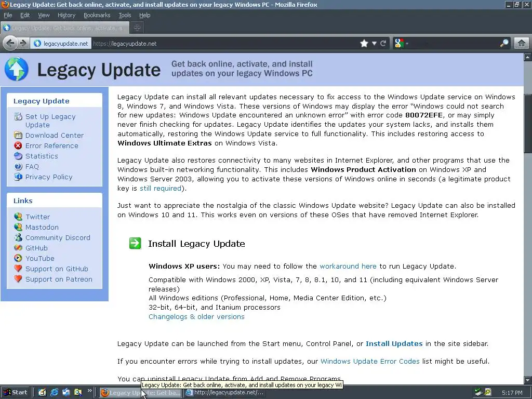Click the 'Install Legacy Update' heading text

pyautogui.click(x=196, y=244)
